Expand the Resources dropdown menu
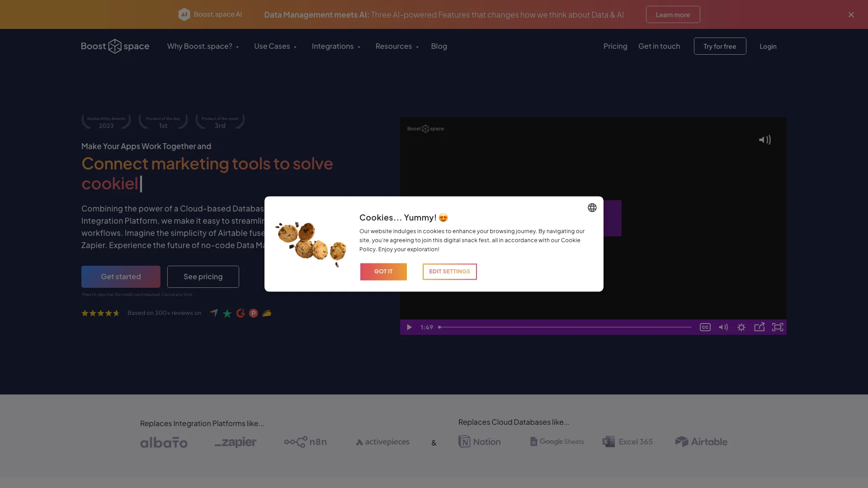The height and width of the screenshot is (488, 868). pyautogui.click(x=397, y=46)
